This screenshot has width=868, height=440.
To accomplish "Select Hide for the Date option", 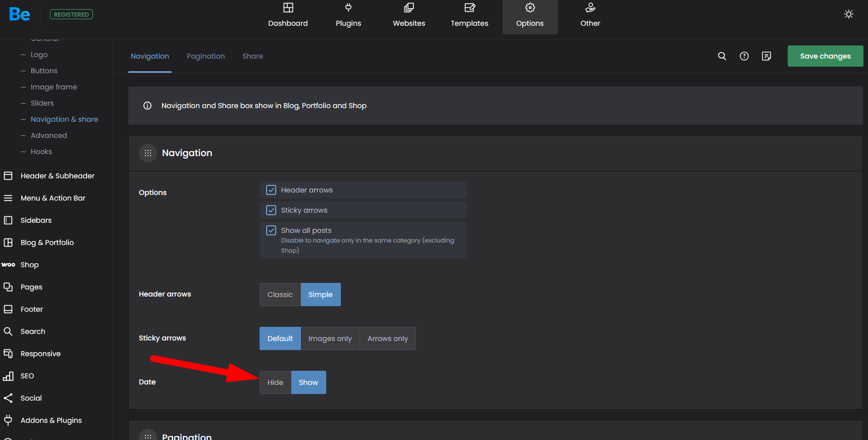I will pos(275,382).
